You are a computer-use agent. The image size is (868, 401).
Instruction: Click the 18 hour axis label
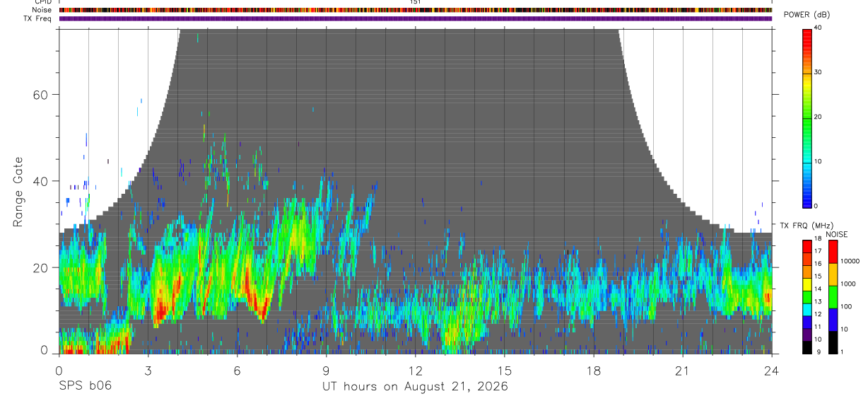[593, 371]
